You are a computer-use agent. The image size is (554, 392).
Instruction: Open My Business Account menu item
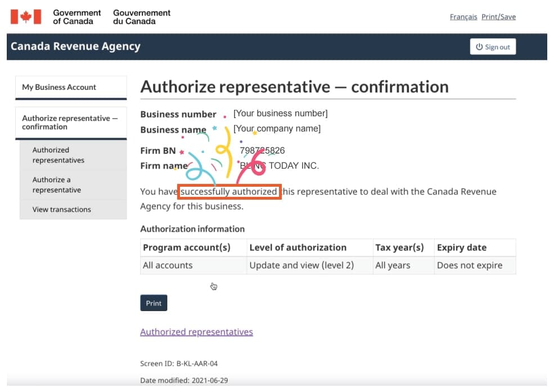coord(71,87)
